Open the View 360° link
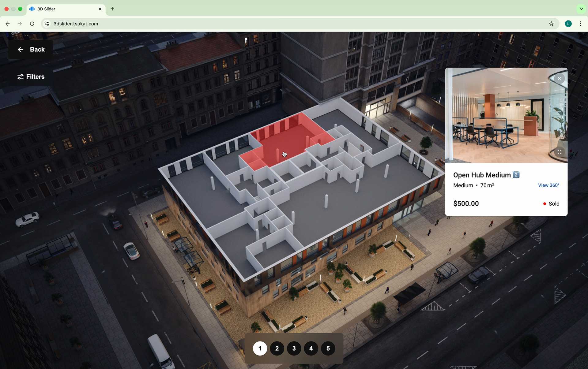The width and height of the screenshot is (588, 369). point(548,185)
